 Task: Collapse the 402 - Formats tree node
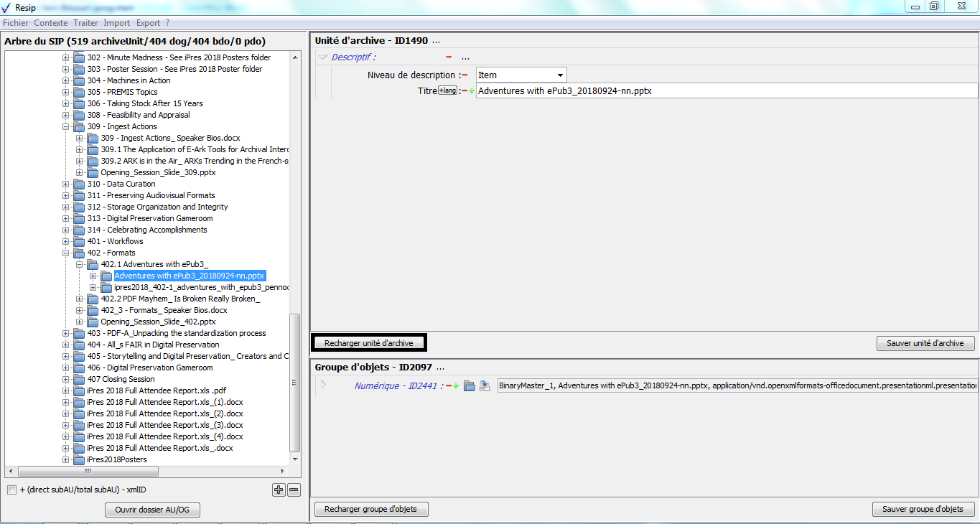click(66, 253)
